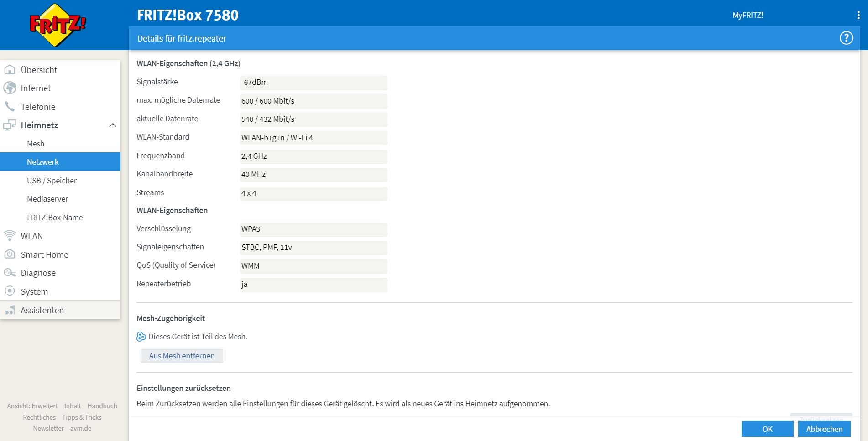
Task: Click the 'Mesh-Zugehörigkeit' heading
Action: [171, 318]
